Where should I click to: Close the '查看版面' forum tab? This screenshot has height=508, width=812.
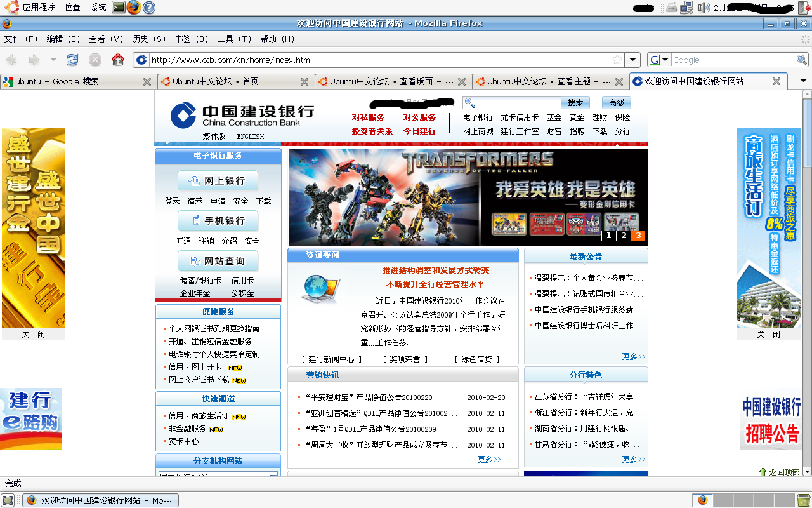[462, 82]
